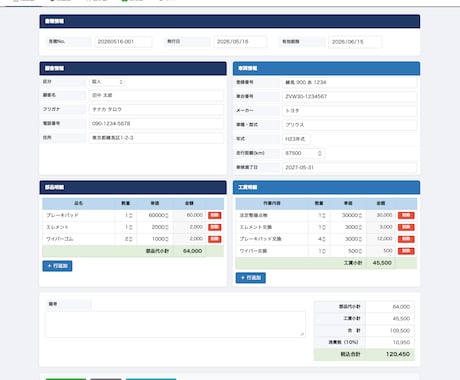Viewport: 460px width, 380px height.
Task: Click the unit price 30000 in labor table
Action: pos(348,215)
